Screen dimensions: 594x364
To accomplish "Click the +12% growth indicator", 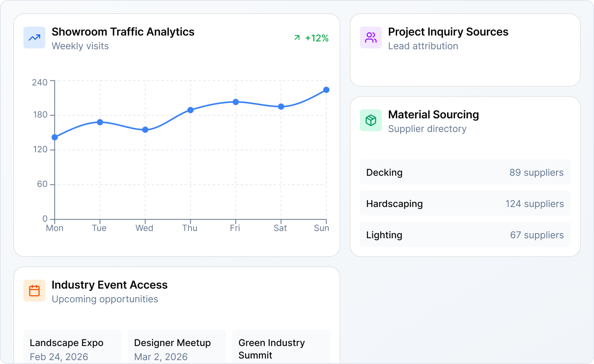I will click(x=317, y=38).
